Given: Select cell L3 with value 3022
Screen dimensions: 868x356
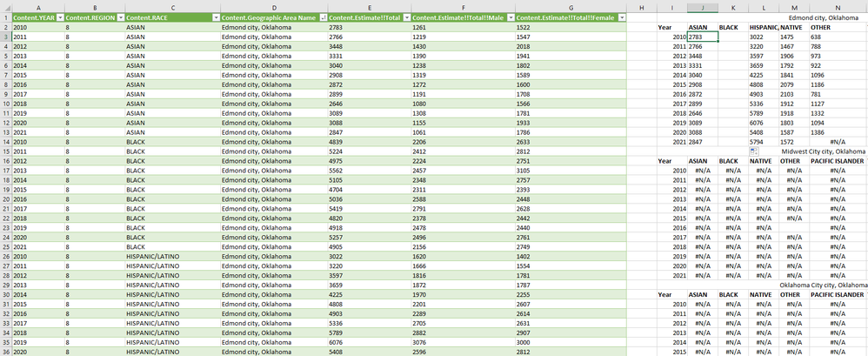Looking at the screenshot, I should pyautogui.click(x=764, y=37).
